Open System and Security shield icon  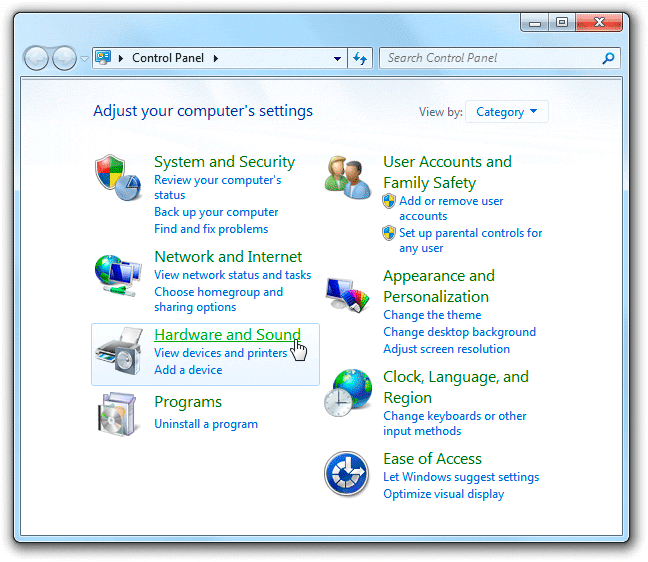coord(118,178)
